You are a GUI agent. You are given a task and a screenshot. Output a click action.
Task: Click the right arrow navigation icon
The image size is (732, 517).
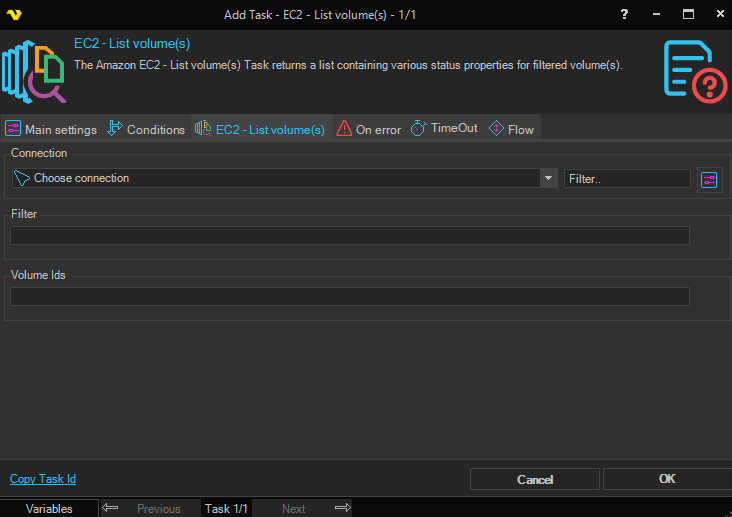coord(342,508)
